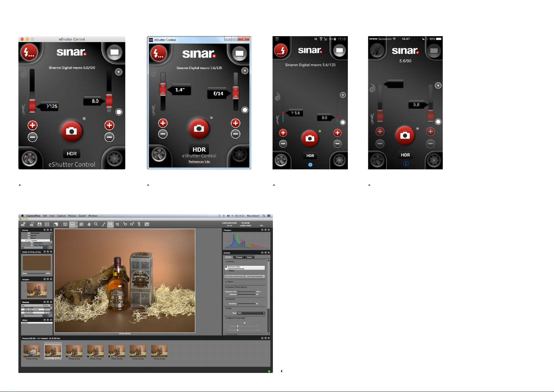554x392 pixels.
Task: Expand the Session section in Controls panel
Action: 226,282
